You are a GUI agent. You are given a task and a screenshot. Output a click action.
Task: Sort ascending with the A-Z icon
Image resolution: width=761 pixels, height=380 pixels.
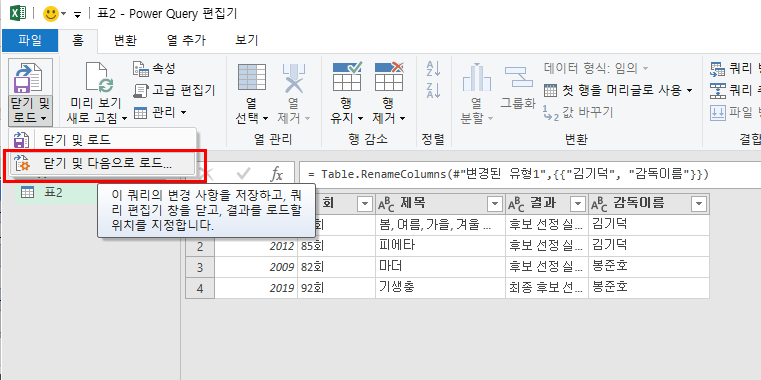tap(432, 68)
